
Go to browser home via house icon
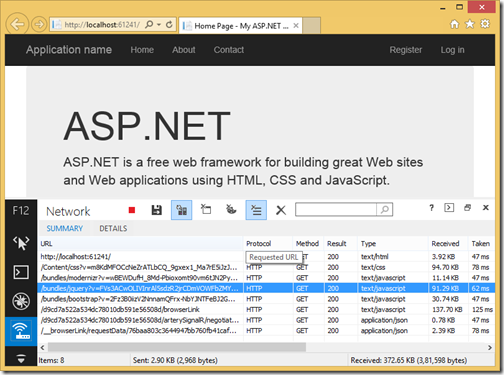[454, 24]
